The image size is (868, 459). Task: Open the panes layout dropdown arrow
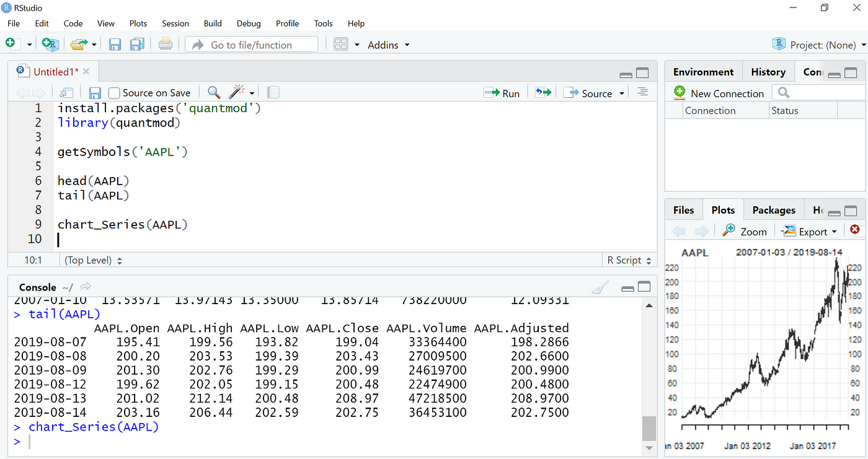coord(357,45)
